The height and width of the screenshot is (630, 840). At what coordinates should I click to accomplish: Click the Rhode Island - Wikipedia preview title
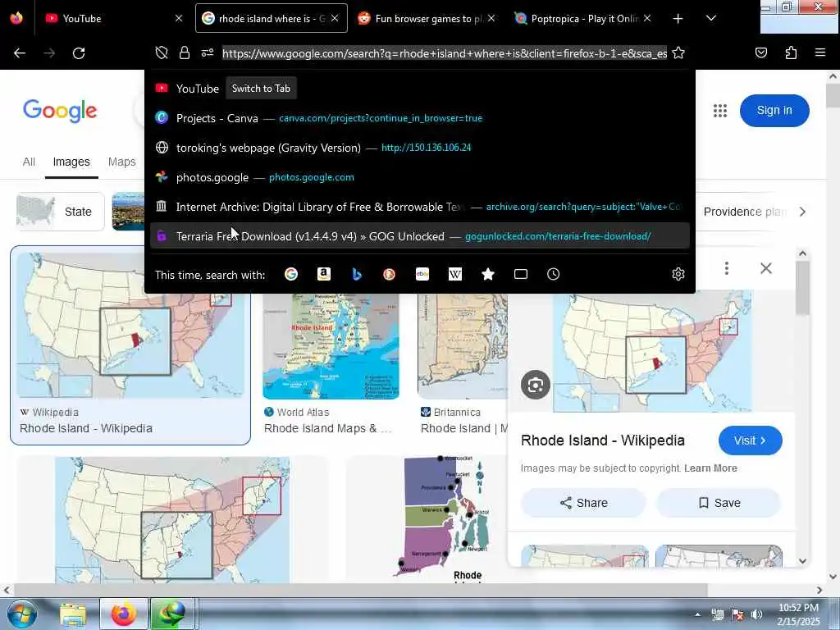pos(603,441)
